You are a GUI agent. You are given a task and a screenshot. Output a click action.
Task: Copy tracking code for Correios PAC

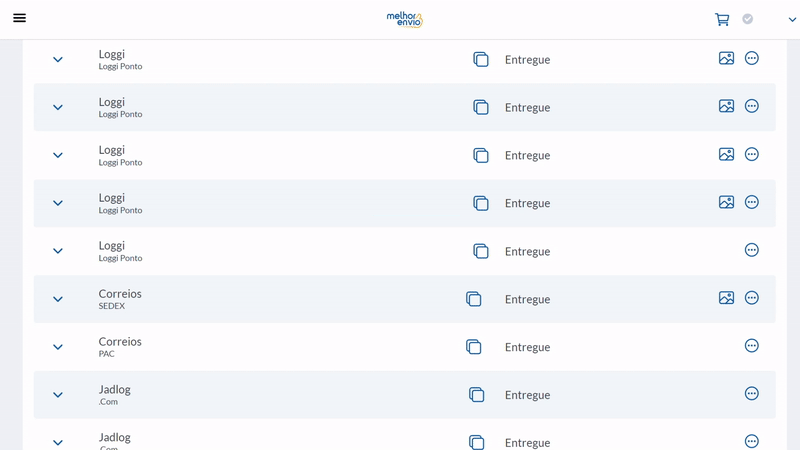[473, 347]
